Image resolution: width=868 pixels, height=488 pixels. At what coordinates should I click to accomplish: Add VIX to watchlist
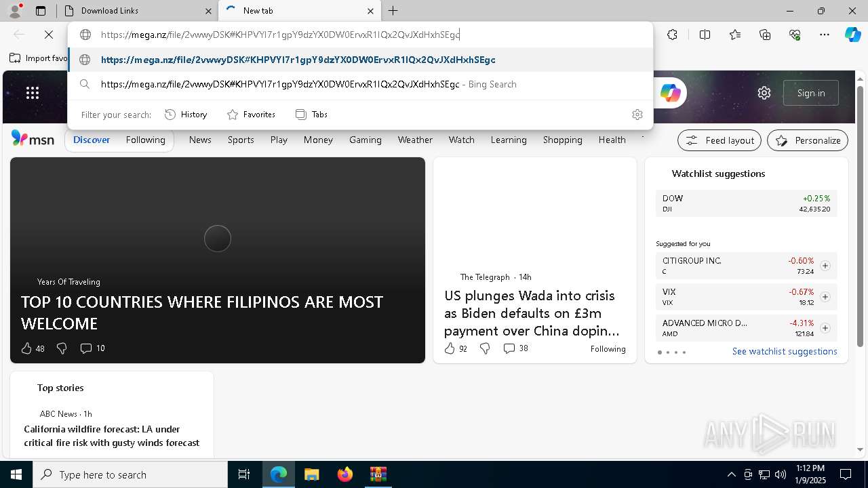(x=825, y=297)
